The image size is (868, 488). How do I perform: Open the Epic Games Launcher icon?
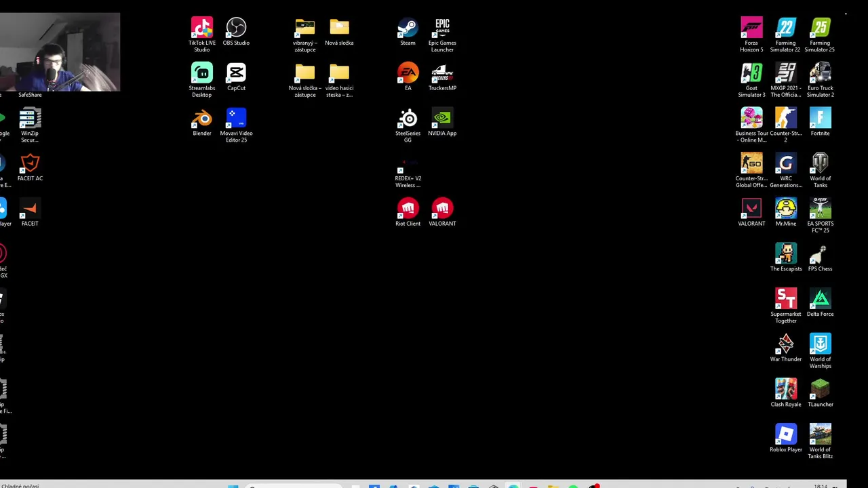(442, 28)
